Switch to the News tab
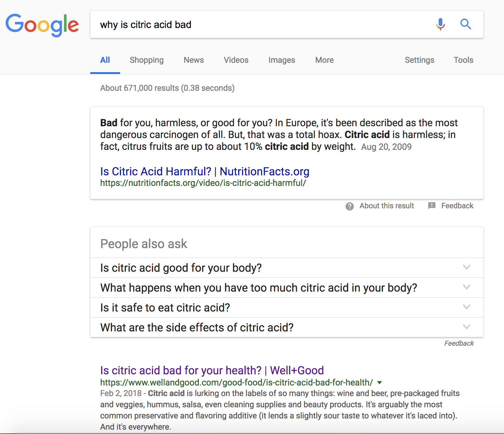Viewport: 504px width, 434px height. point(194,60)
